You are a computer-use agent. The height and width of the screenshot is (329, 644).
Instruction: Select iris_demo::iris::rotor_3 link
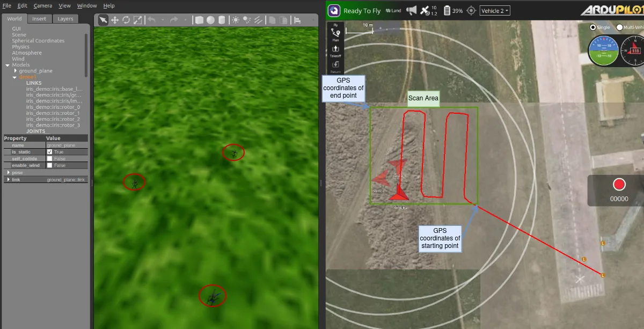tap(53, 125)
